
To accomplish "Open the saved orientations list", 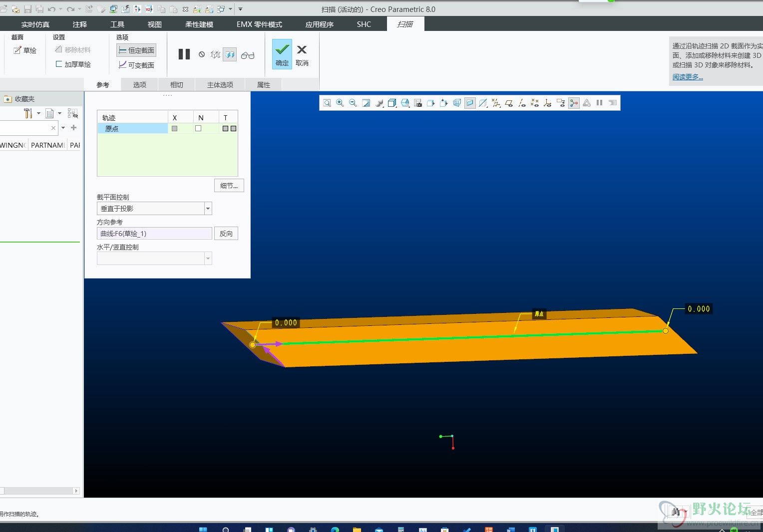I will (405, 103).
